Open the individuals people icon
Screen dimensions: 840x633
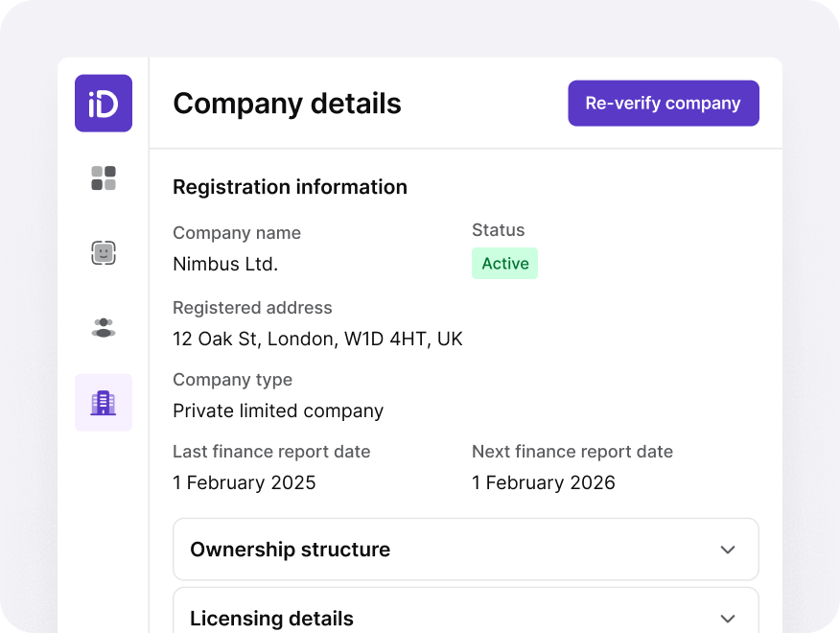(x=103, y=327)
